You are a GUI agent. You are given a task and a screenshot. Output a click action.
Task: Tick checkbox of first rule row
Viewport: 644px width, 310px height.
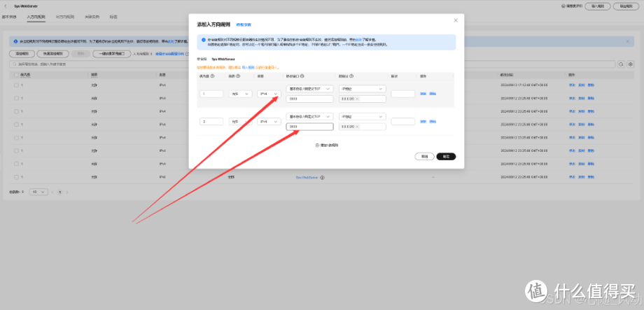click(16, 85)
